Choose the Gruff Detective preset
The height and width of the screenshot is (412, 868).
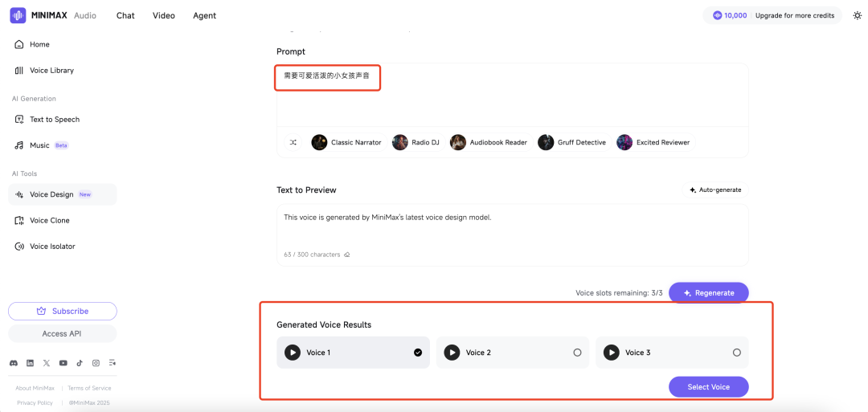574,142
